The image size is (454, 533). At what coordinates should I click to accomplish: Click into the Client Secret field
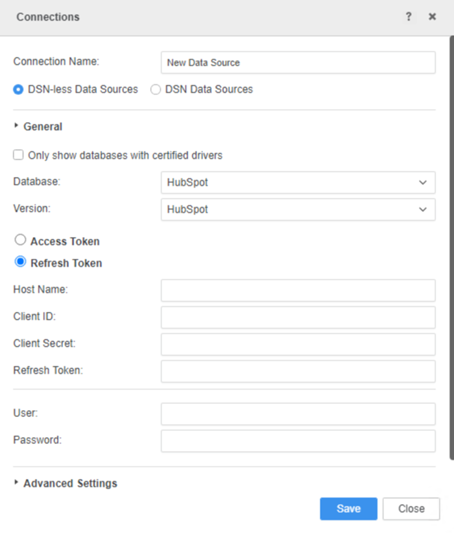point(298,344)
